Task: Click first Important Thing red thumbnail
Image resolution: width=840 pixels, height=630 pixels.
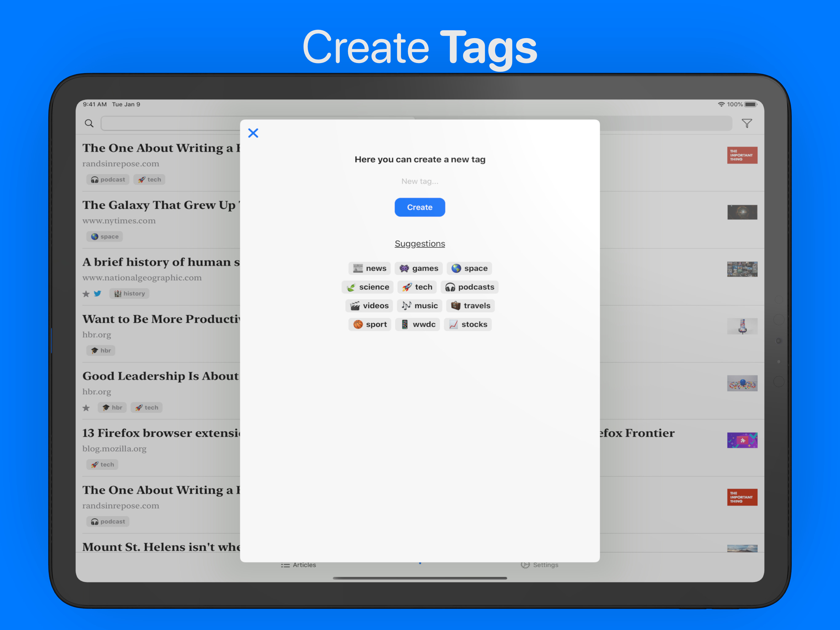Action: (742, 155)
